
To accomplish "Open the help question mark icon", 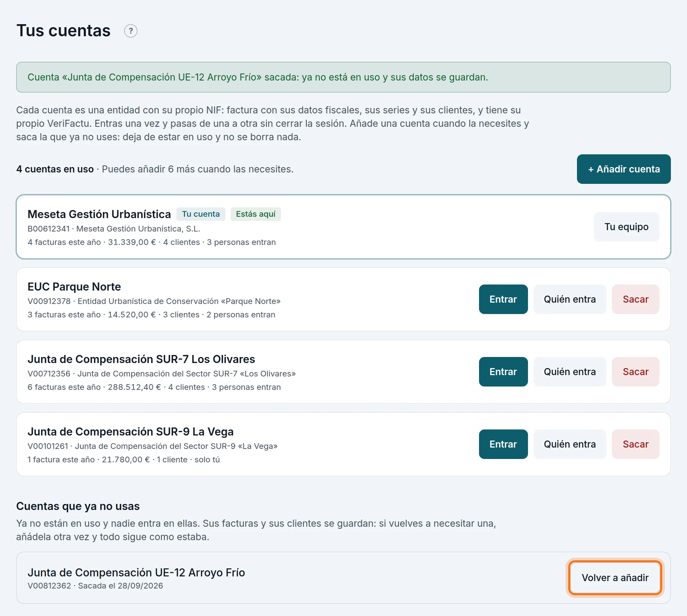I will click(130, 31).
